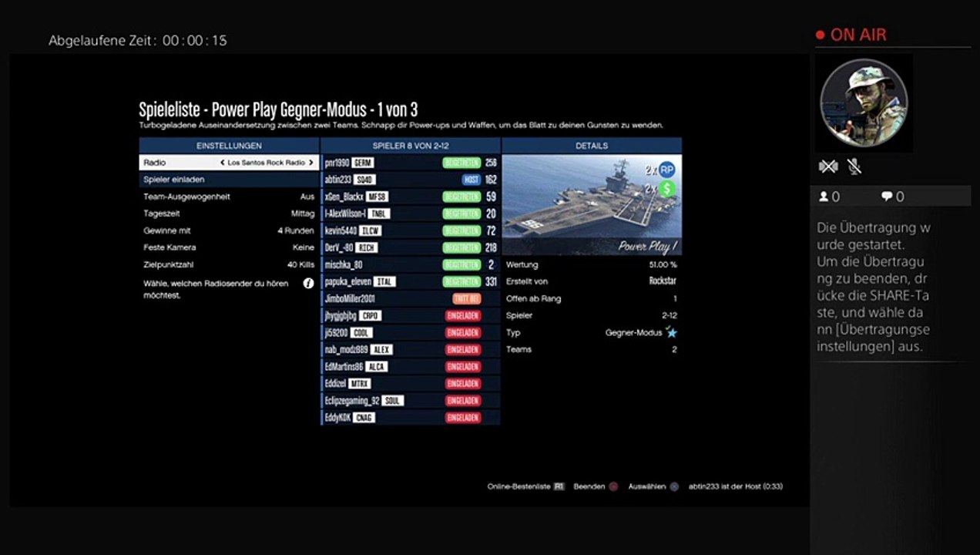Click the ON AIR indicator
980x555 pixels.
[851, 35]
